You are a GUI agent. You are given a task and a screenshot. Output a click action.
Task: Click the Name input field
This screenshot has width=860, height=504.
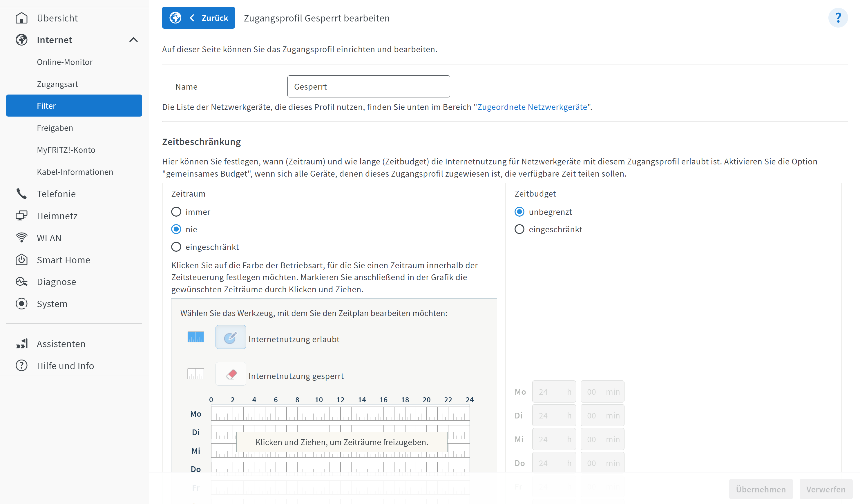click(368, 87)
